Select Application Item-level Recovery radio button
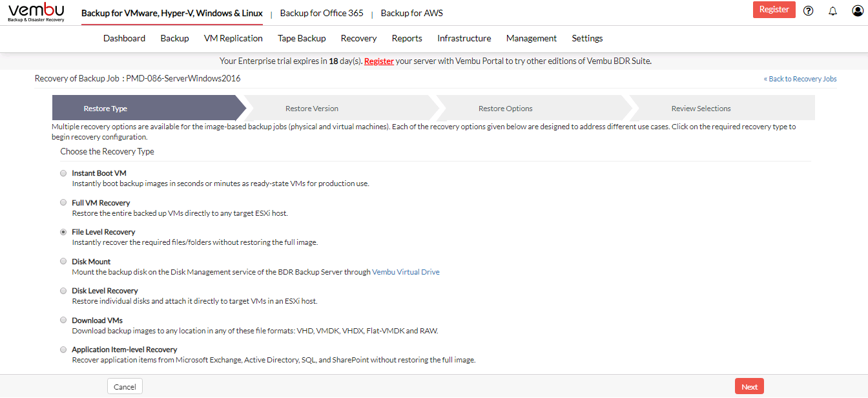Screen dimensions: 868x398 click(x=63, y=350)
